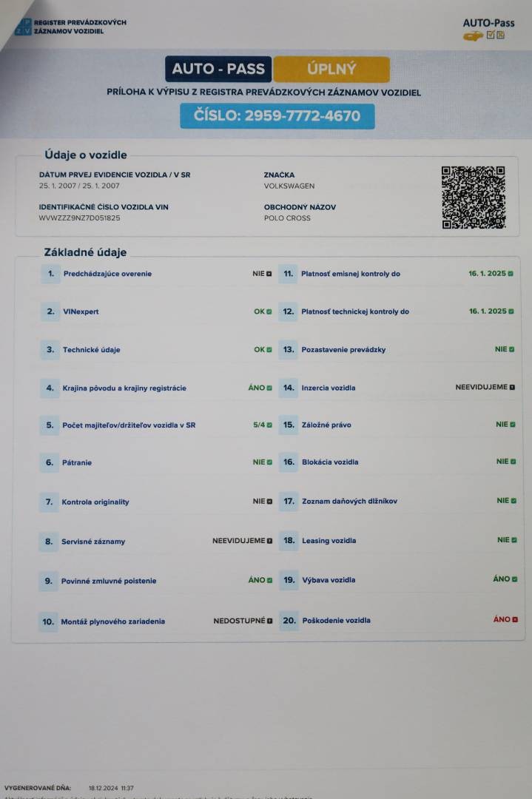This screenshot has height=799, width=532.
Task: Click the Údaje o vozidle section heading
Action: tap(86, 155)
